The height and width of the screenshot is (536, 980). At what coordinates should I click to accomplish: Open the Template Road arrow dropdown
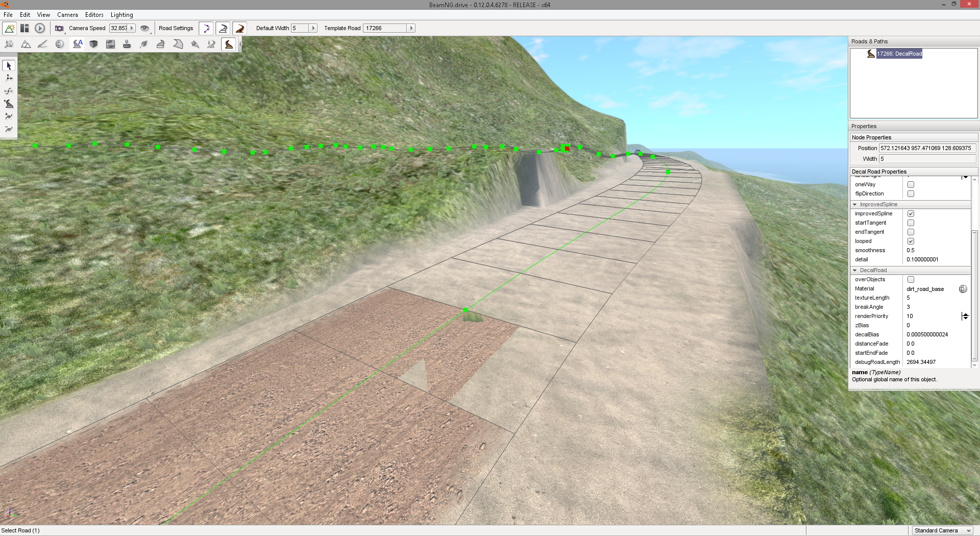(411, 29)
